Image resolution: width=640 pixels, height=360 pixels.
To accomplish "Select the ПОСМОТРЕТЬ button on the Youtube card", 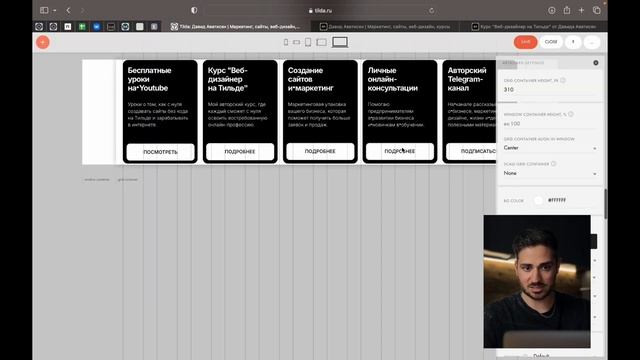I will (160, 152).
